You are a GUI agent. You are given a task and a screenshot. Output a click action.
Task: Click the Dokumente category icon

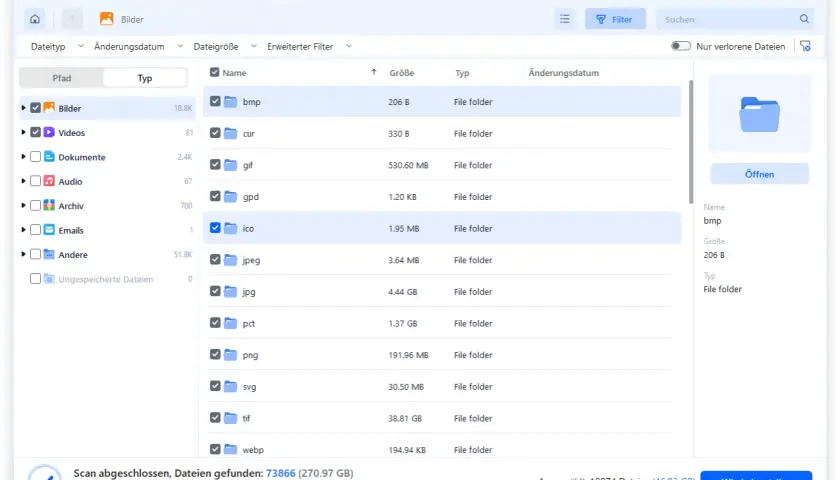49,156
